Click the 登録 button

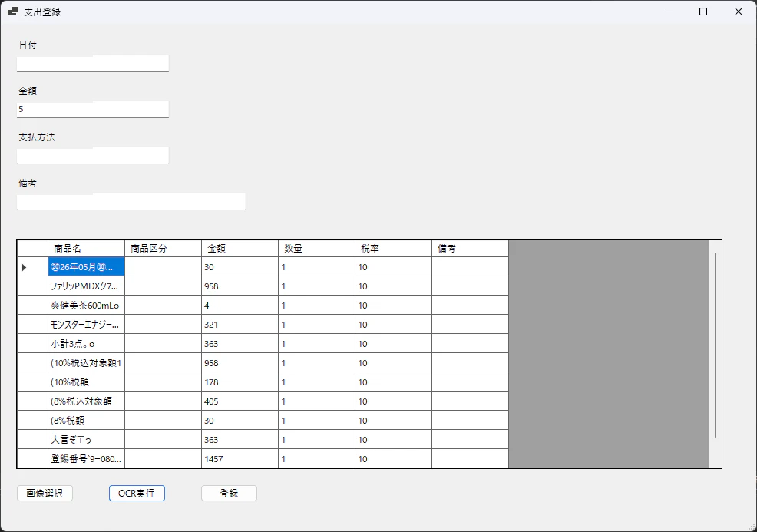230,494
